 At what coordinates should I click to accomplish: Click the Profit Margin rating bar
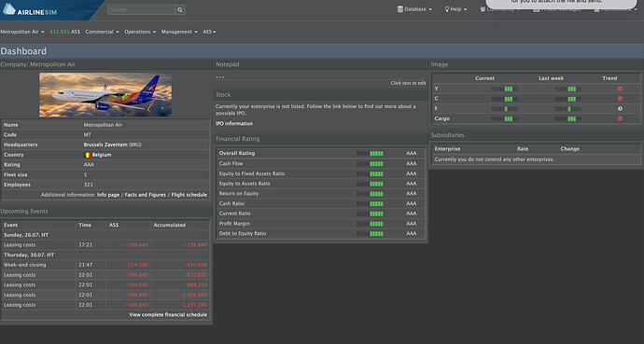click(370, 224)
